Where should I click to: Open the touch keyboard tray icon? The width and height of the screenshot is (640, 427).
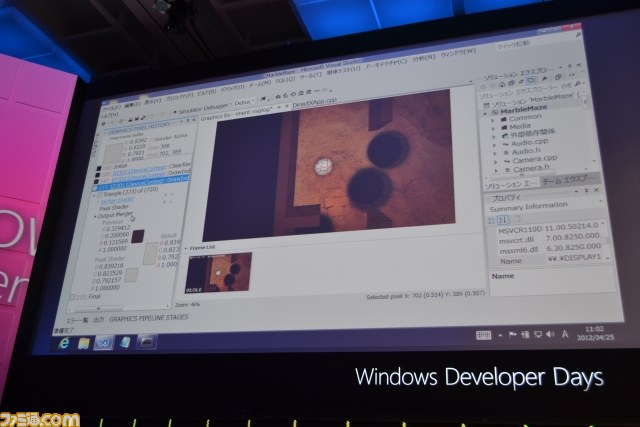[483, 335]
